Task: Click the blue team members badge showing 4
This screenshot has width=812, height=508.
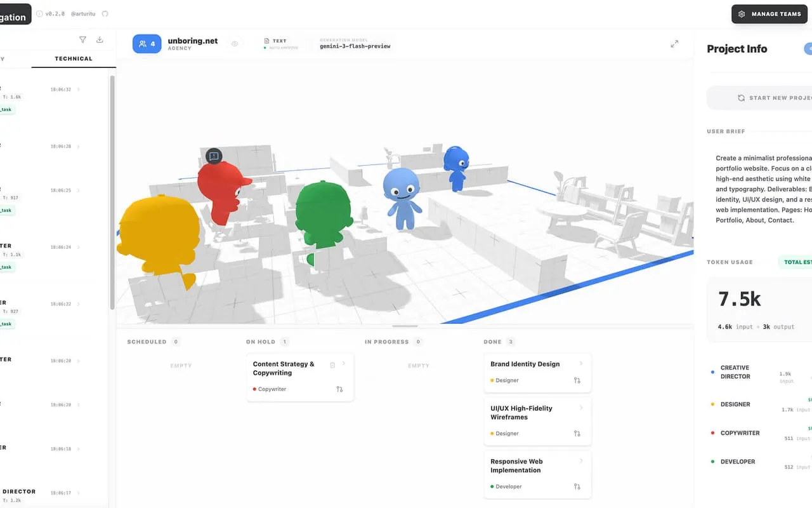Action: point(147,44)
